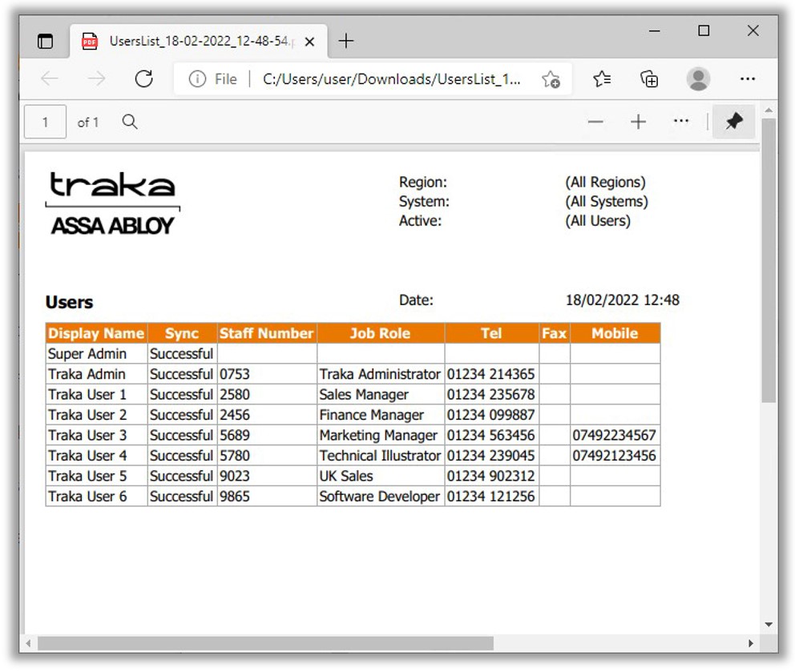
Task: Click the (All Regions) filter value
Action: tap(605, 182)
